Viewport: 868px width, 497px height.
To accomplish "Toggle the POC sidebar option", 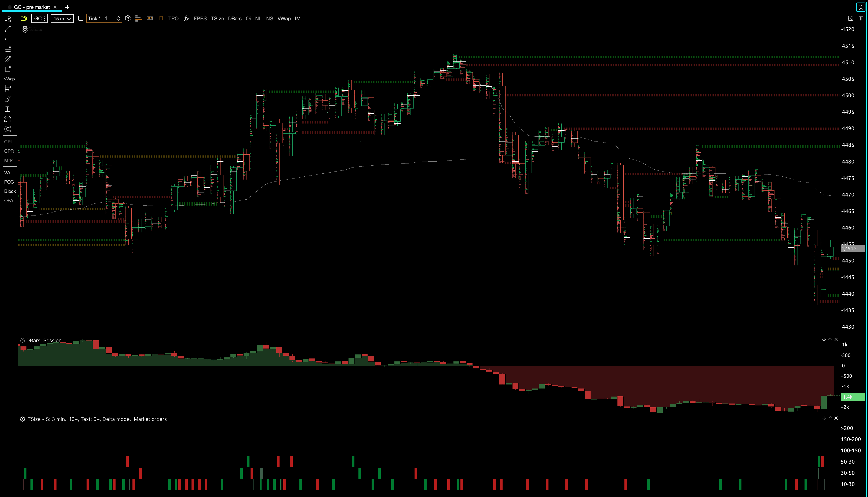I will point(9,182).
